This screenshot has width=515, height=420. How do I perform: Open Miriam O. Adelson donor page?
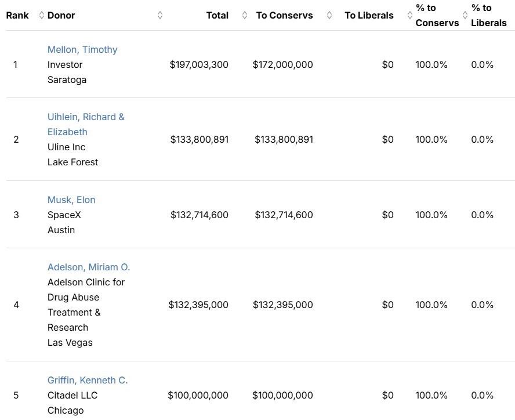point(89,267)
